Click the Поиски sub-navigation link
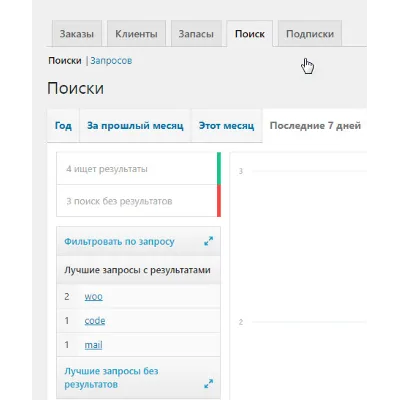 [x=65, y=61]
